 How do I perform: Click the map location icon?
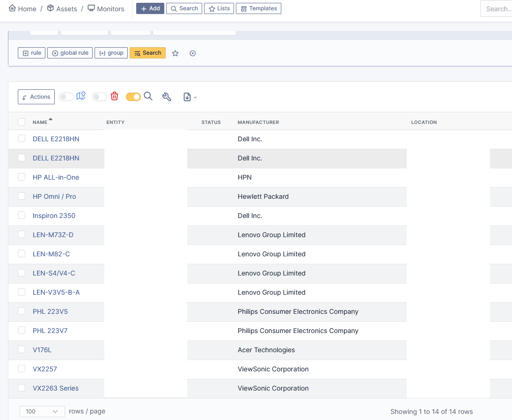(x=81, y=96)
